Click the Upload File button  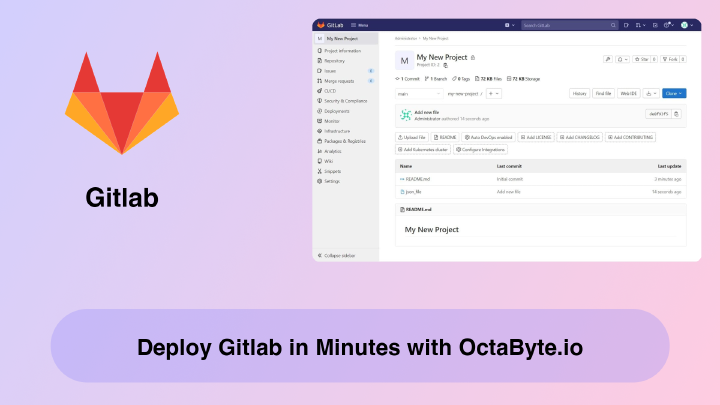[412, 137]
